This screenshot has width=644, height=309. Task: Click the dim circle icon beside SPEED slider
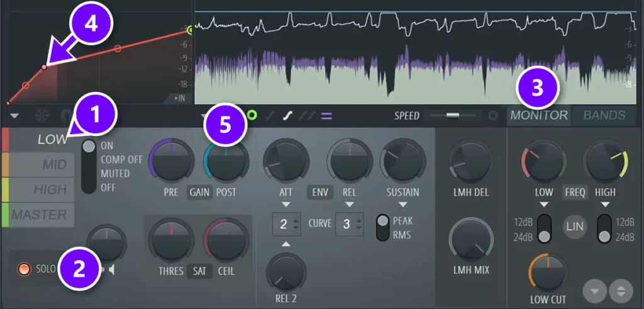(x=493, y=116)
